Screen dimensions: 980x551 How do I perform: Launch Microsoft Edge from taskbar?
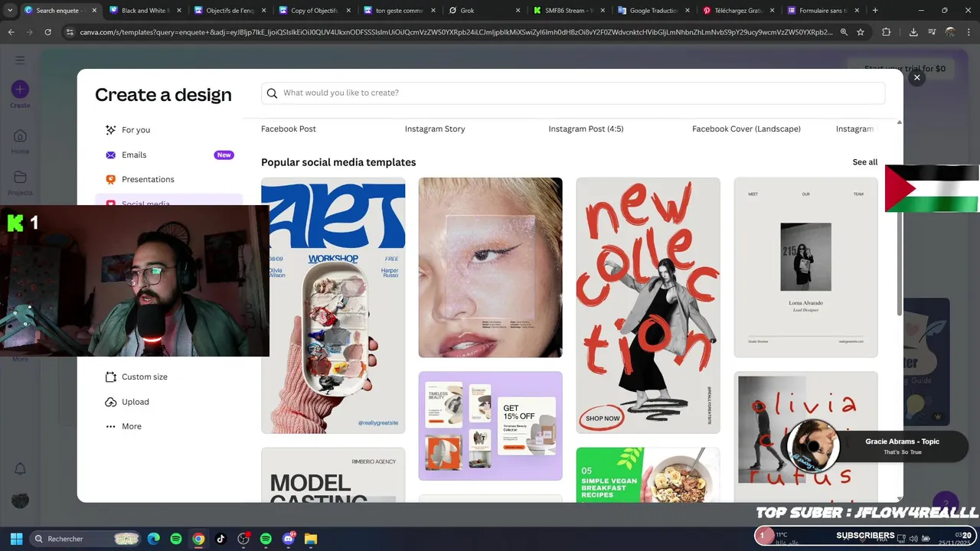tap(154, 539)
